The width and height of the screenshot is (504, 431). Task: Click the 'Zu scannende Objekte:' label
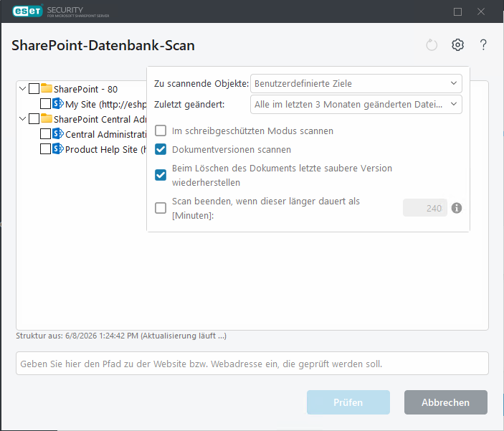pos(201,84)
